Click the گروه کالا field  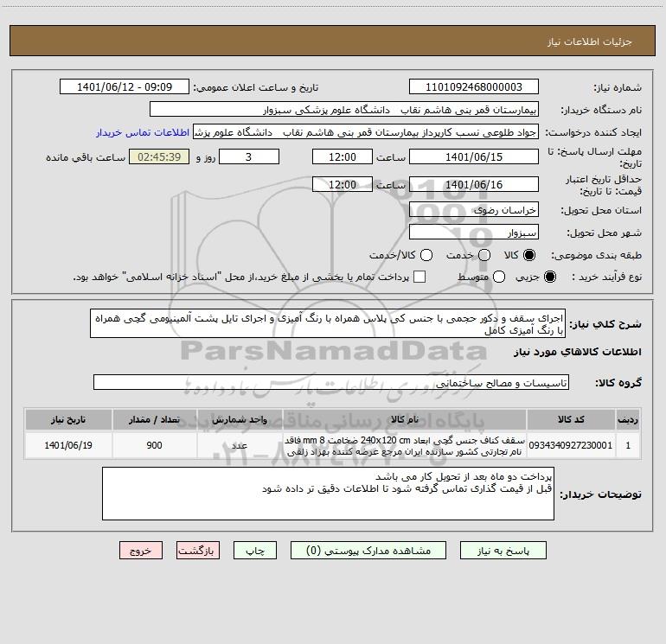coord(331,382)
